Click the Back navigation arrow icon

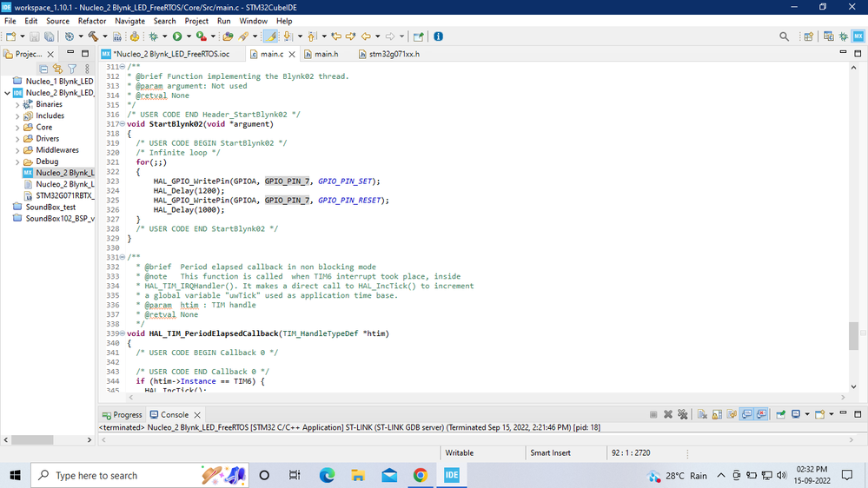coord(366,36)
